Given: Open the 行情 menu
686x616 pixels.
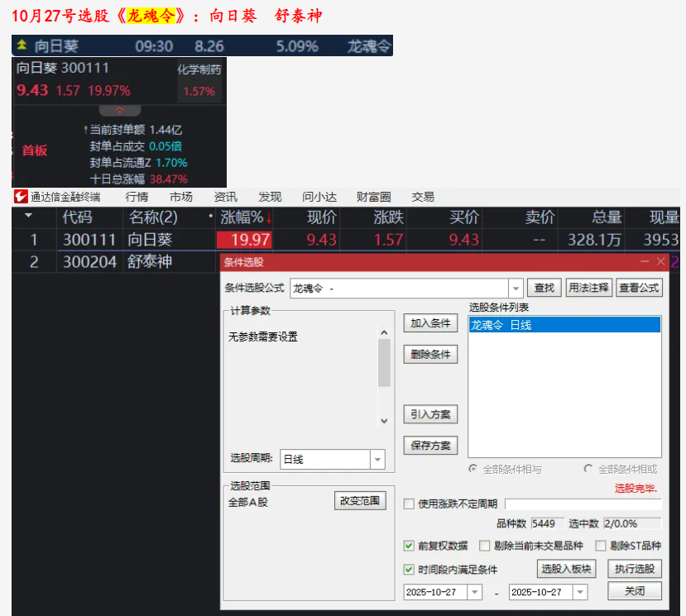Looking at the screenshot, I should pyautogui.click(x=137, y=197).
